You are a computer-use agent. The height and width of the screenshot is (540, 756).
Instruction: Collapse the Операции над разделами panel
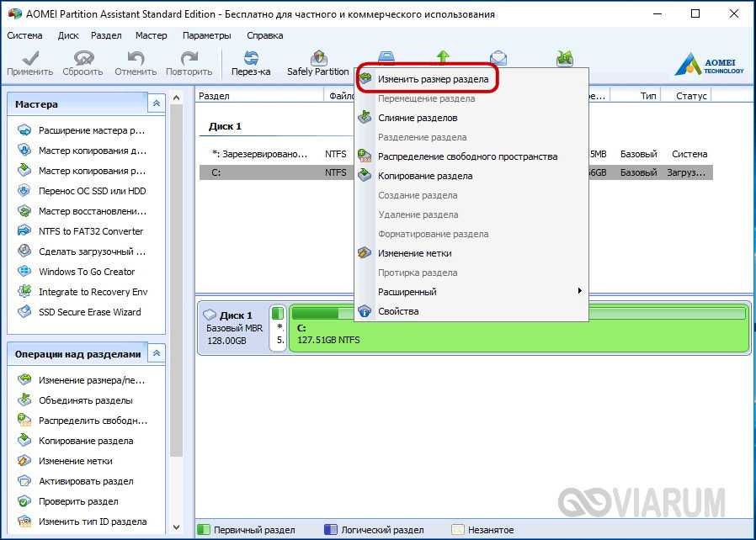coord(156,354)
